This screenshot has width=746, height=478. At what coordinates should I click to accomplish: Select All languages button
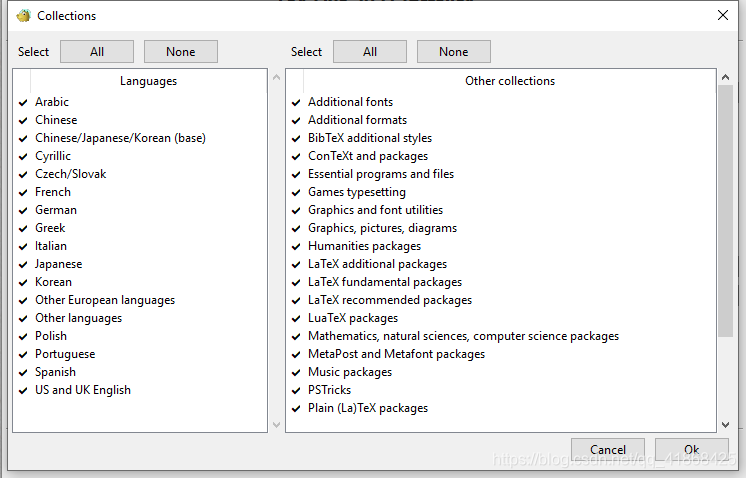pos(97,51)
